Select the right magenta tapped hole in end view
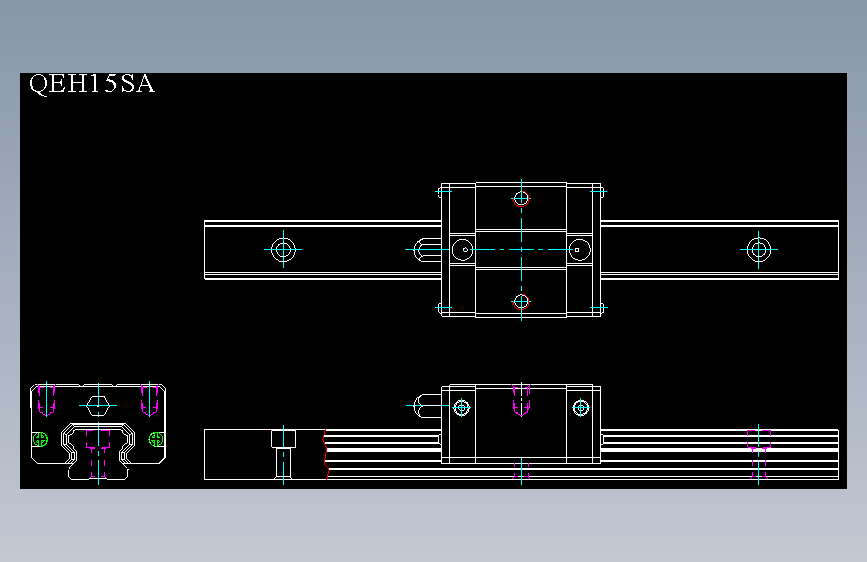This screenshot has width=867, height=562. tap(150, 399)
